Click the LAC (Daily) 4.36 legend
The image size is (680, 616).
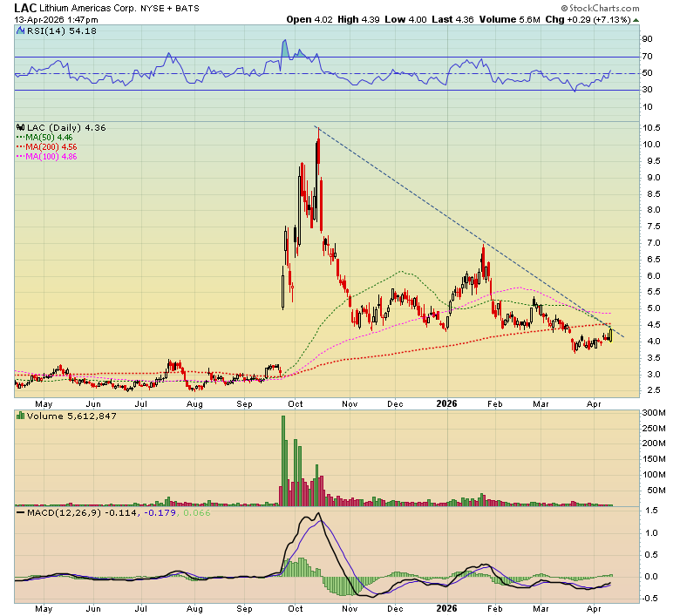coord(66,127)
